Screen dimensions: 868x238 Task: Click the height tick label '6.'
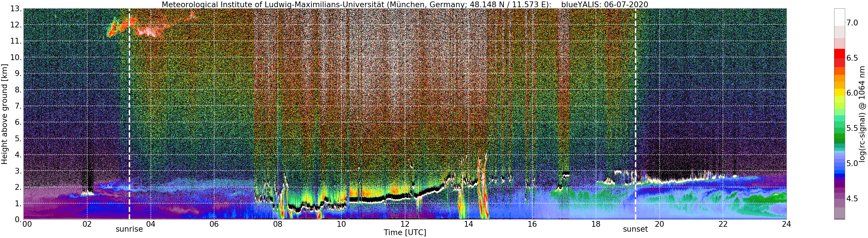tap(18, 122)
